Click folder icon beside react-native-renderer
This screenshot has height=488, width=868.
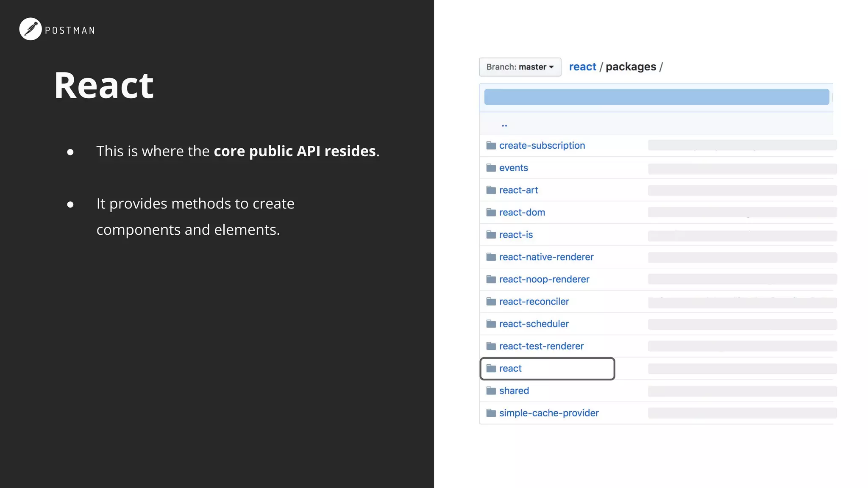tap(491, 257)
